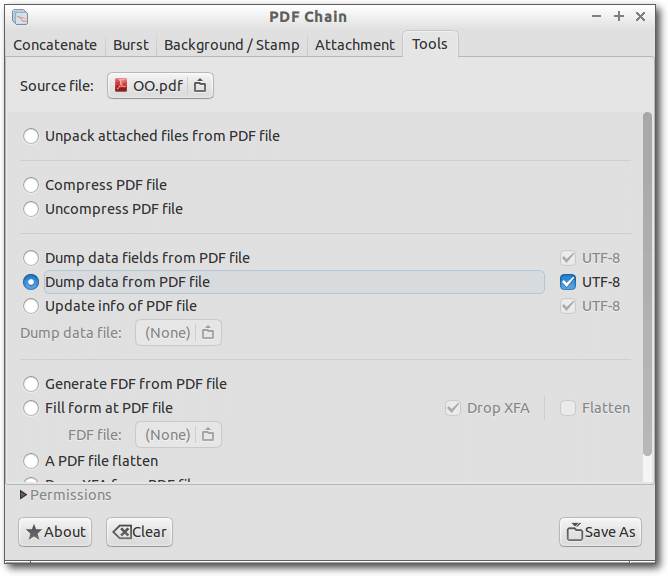Select Generate FDF from PDF file option
The image size is (668, 576).
31,384
